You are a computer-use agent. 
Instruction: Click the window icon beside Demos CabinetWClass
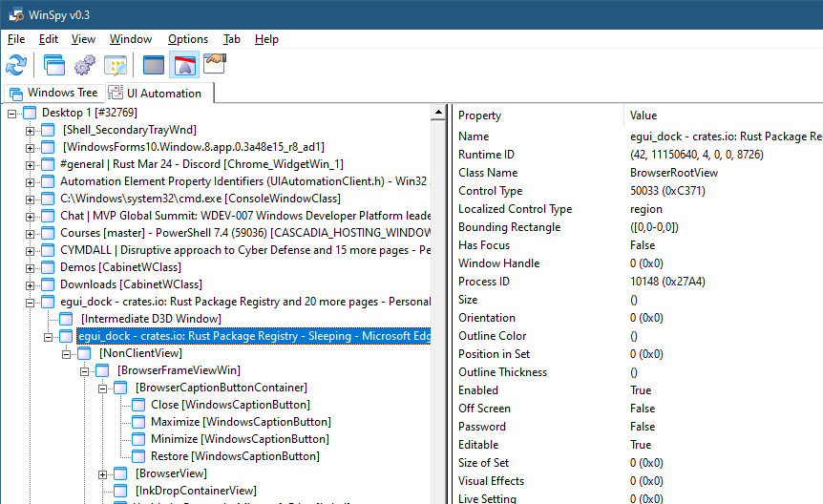(48, 267)
